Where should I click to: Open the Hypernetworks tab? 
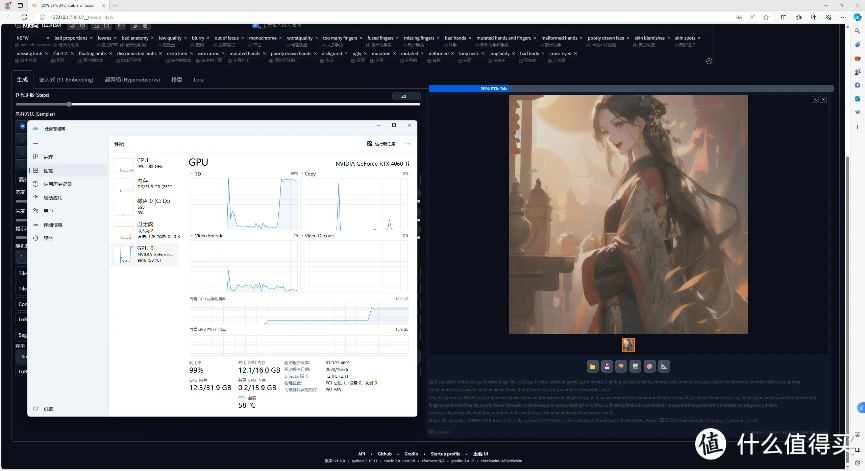(x=132, y=79)
